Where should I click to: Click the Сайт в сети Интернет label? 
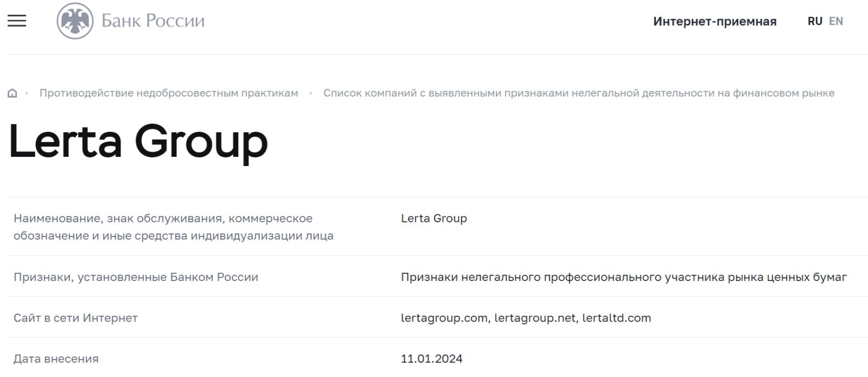pyautogui.click(x=75, y=318)
